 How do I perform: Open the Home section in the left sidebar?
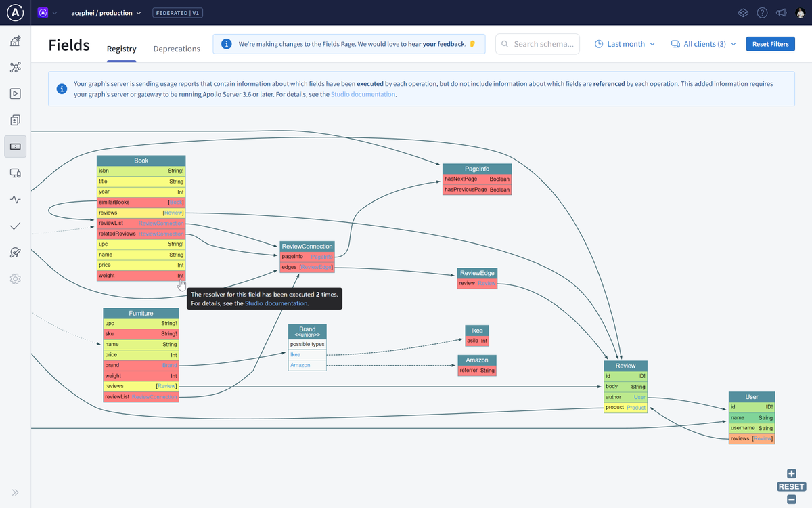tap(15, 41)
